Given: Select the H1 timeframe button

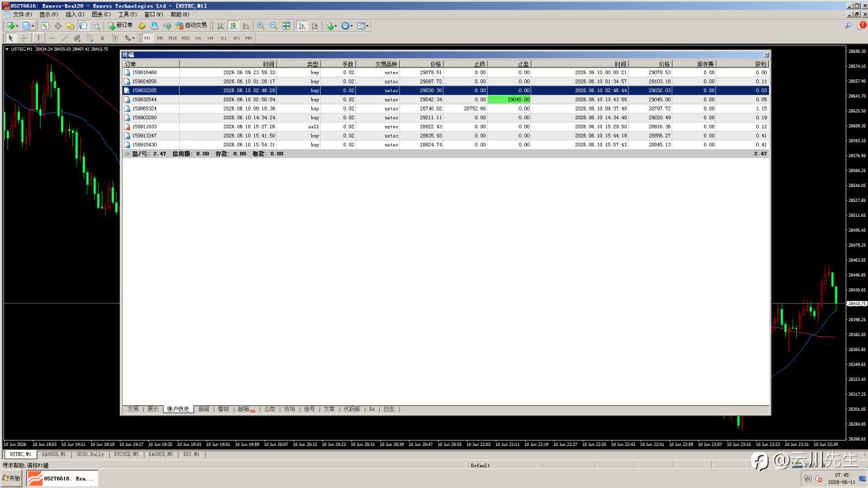Looking at the screenshot, I should click(198, 38).
